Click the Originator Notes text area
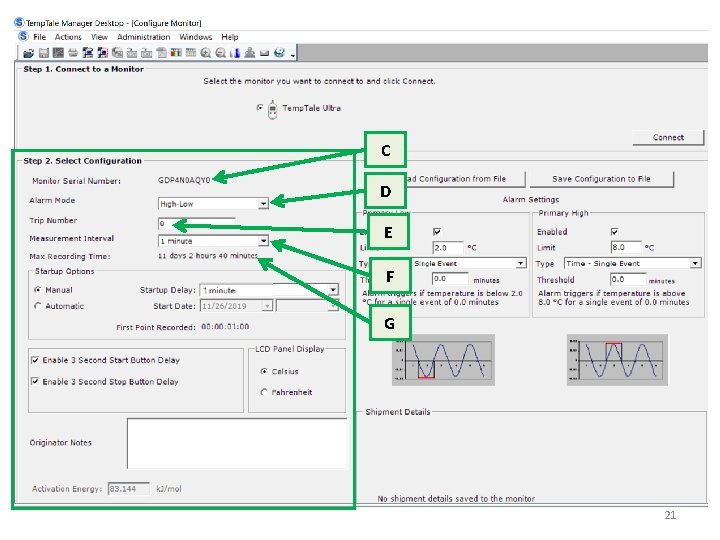The height and width of the screenshot is (540, 720). click(237, 443)
